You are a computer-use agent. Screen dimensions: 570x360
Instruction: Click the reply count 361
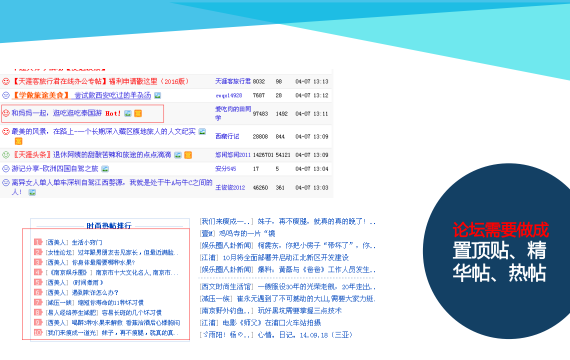[280, 188]
